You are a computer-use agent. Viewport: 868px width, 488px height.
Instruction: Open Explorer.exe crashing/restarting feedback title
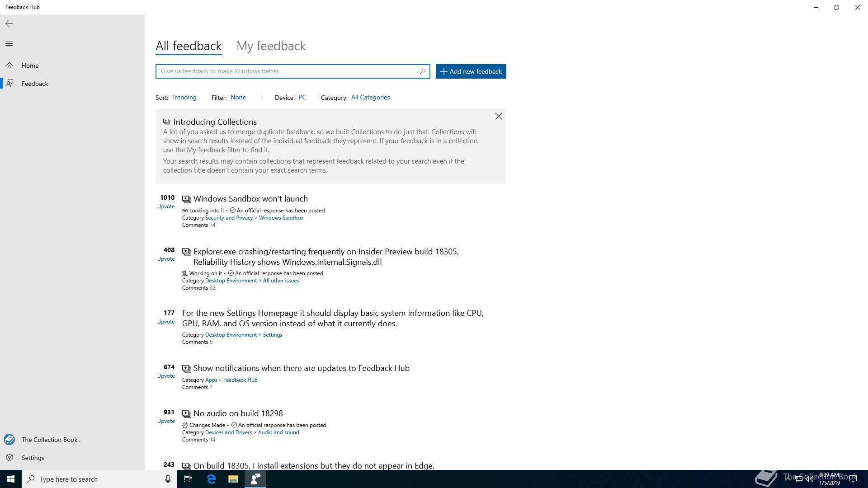pyautogui.click(x=326, y=257)
